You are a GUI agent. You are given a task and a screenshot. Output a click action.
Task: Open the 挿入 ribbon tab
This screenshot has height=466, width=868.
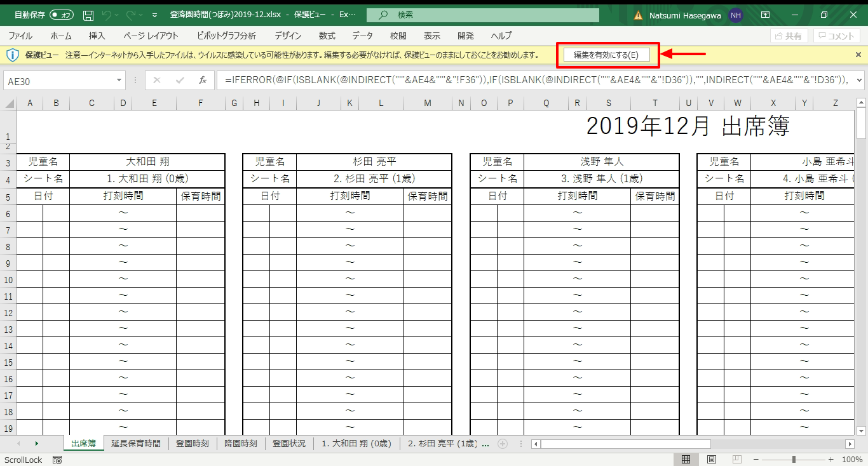[x=97, y=36]
